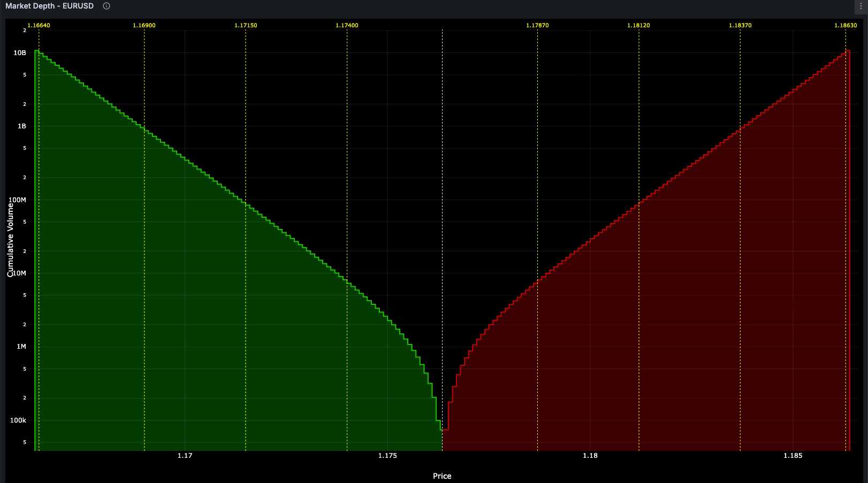Select the 1.17400 price marker
This screenshot has height=483, width=868.
tap(348, 25)
